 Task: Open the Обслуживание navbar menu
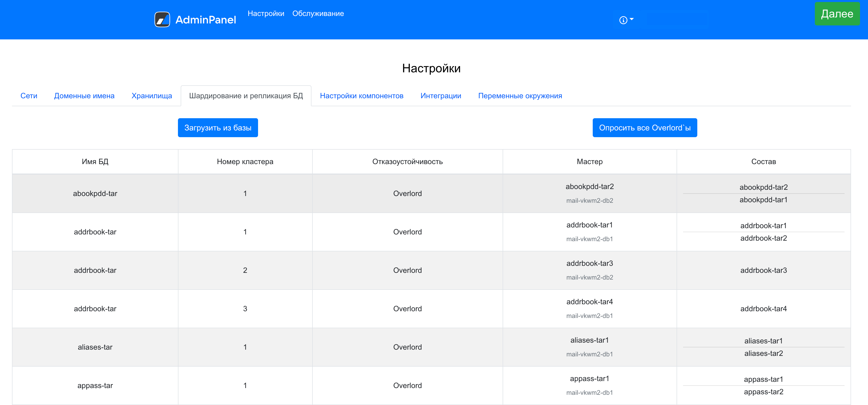point(318,13)
